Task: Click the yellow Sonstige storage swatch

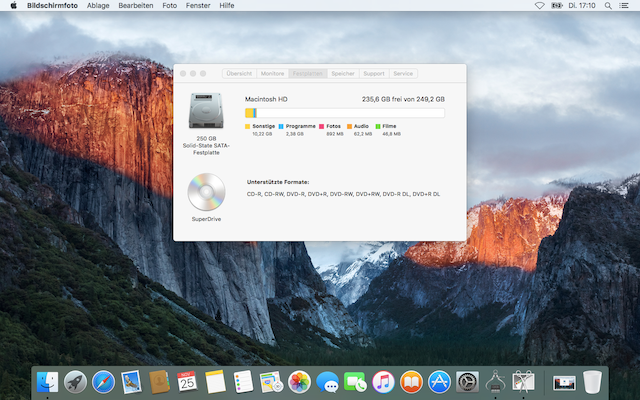Action: tap(248, 126)
